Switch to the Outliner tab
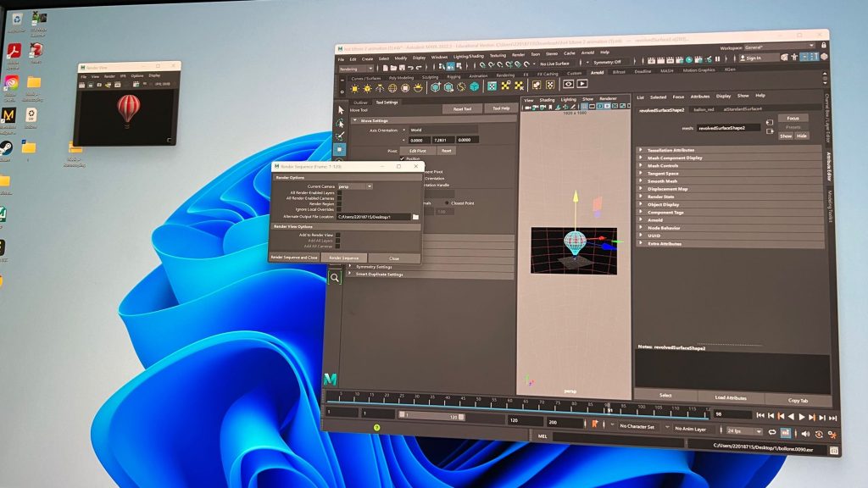868x488 pixels. point(360,103)
